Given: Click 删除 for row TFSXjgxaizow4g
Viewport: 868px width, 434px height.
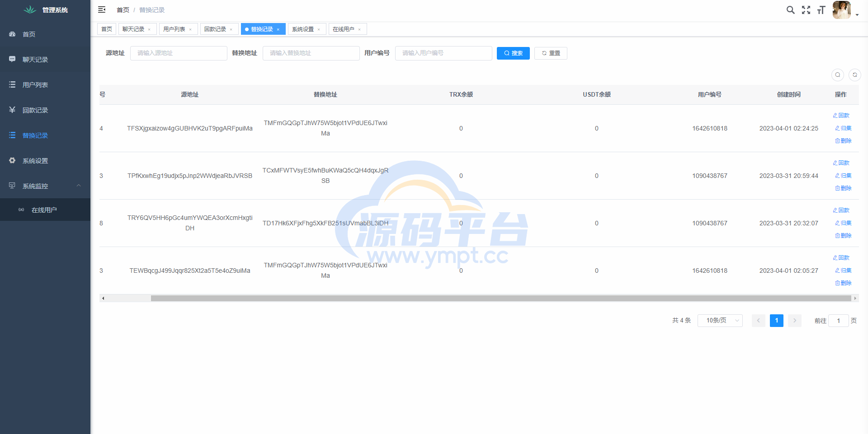Looking at the screenshot, I should 843,141.
